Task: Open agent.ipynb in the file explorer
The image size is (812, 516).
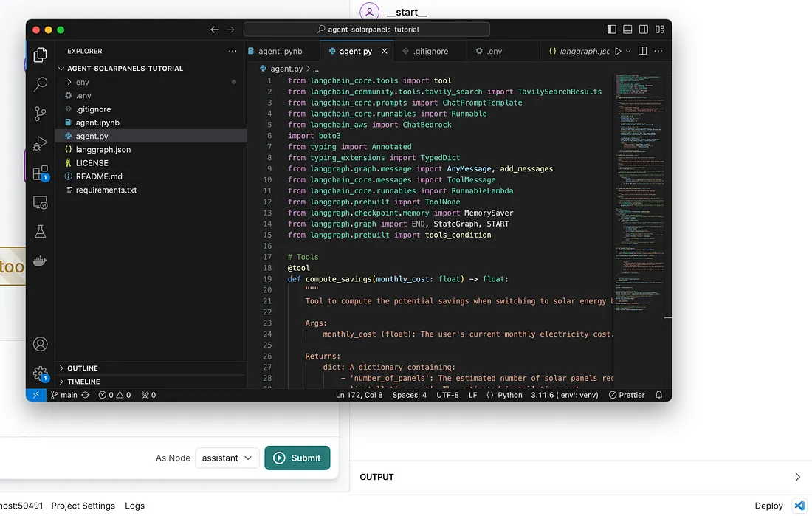Action: click(x=151, y=123)
